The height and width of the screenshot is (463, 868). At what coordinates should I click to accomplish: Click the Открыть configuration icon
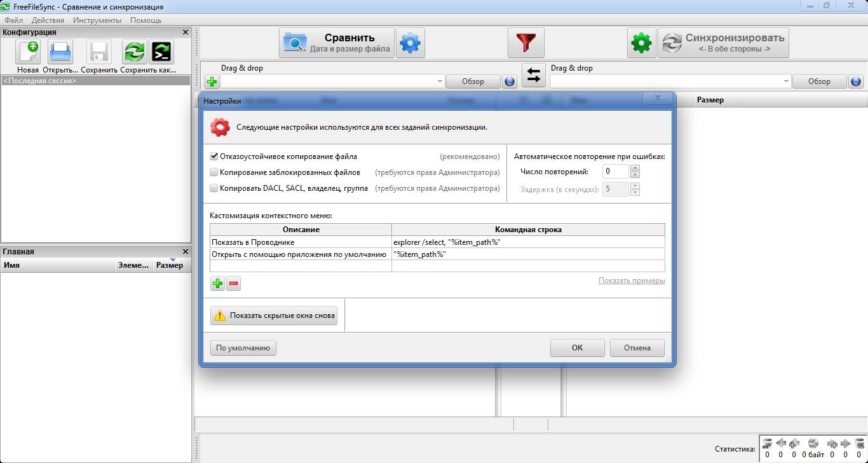[60, 52]
